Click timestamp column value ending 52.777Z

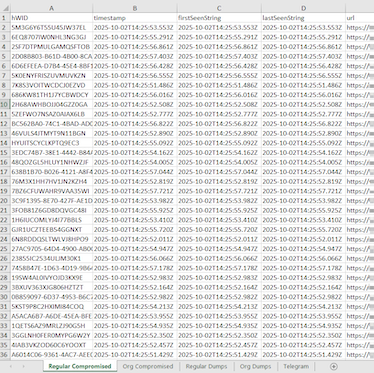coord(135,114)
